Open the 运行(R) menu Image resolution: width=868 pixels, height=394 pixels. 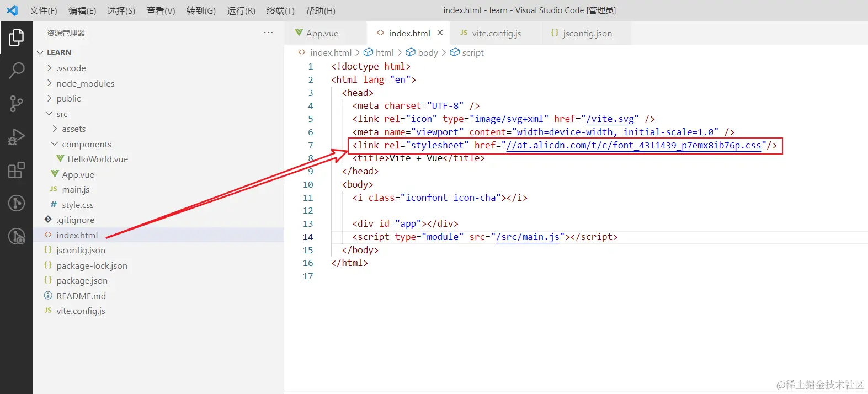click(x=241, y=10)
